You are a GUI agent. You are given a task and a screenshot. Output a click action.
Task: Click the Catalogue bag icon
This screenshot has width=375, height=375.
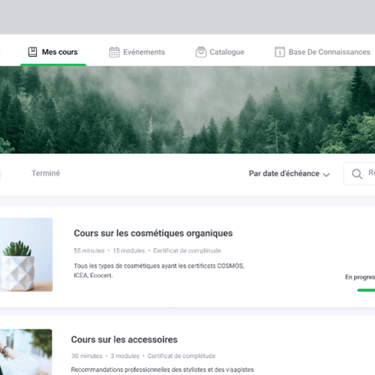201,52
